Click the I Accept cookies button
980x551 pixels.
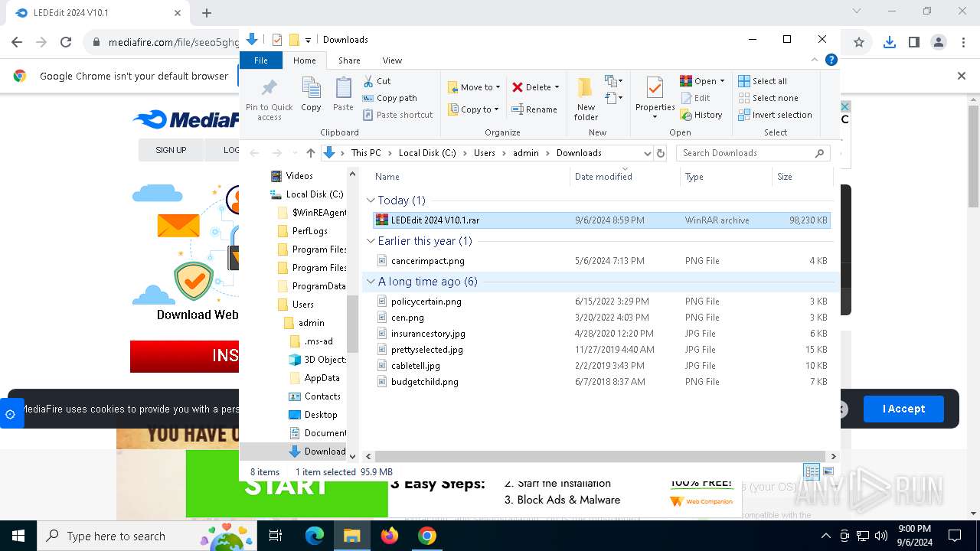tap(903, 409)
